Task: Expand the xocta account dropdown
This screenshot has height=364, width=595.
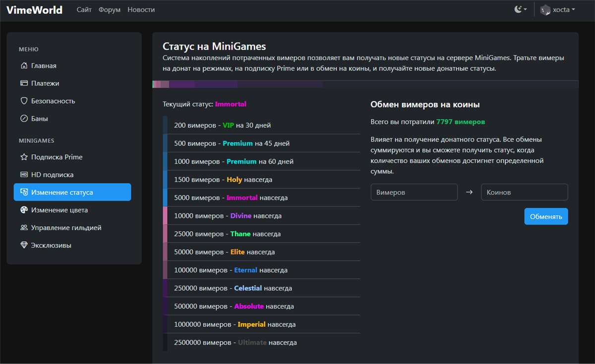Action: (x=558, y=9)
